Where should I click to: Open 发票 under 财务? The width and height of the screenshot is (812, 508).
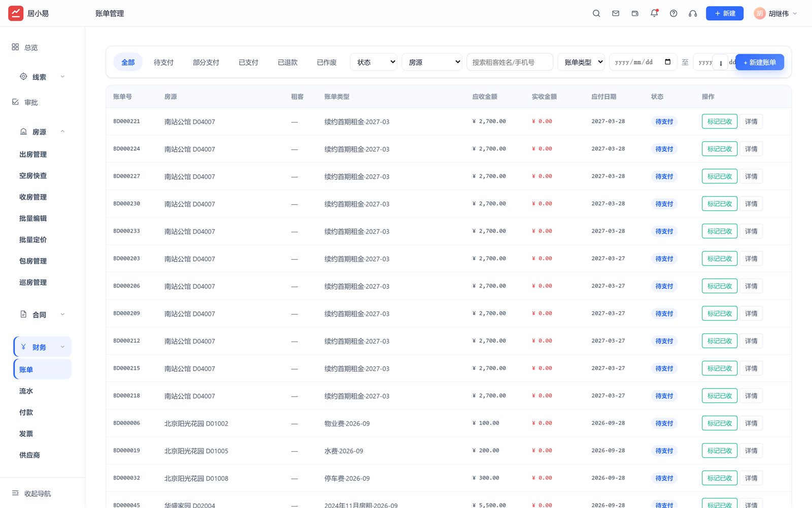[x=26, y=434]
